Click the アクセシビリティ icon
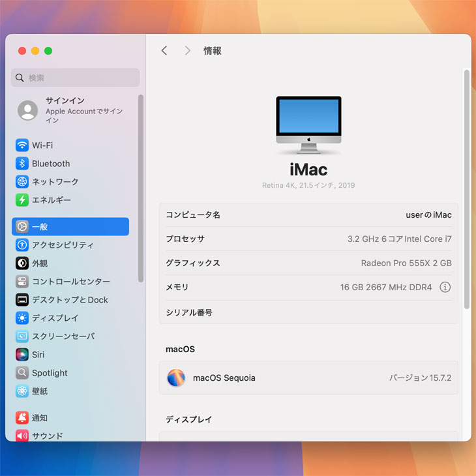The width and height of the screenshot is (476, 476). click(22, 245)
